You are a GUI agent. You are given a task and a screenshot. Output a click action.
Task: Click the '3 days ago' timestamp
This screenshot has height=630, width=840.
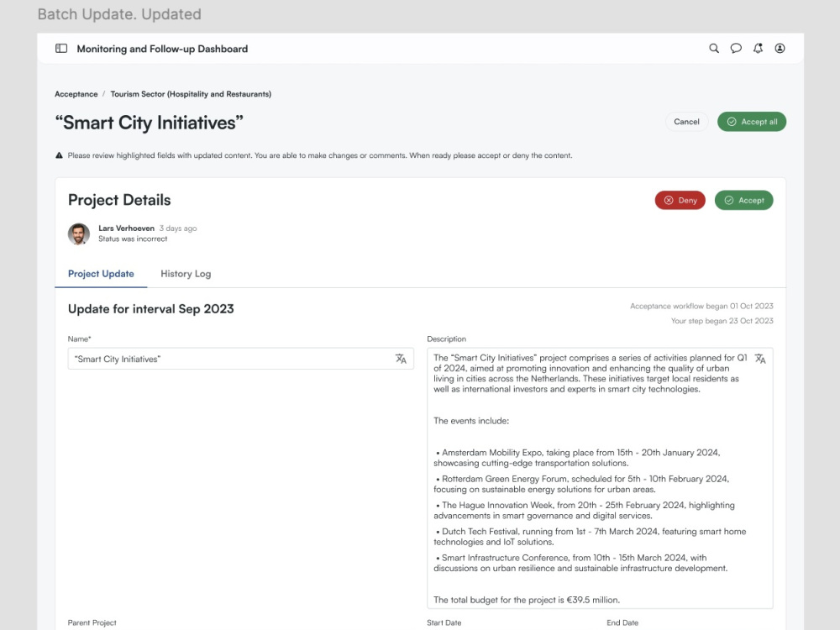coord(178,228)
